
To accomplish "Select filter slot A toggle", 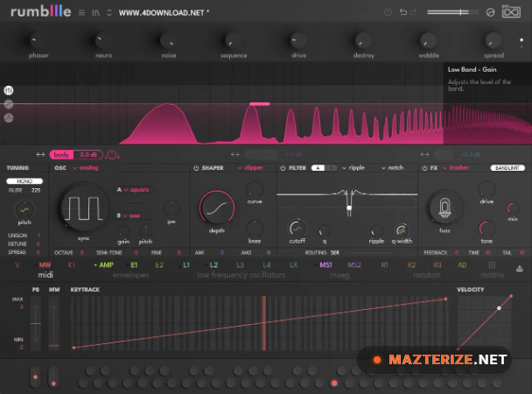I will [318, 168].
